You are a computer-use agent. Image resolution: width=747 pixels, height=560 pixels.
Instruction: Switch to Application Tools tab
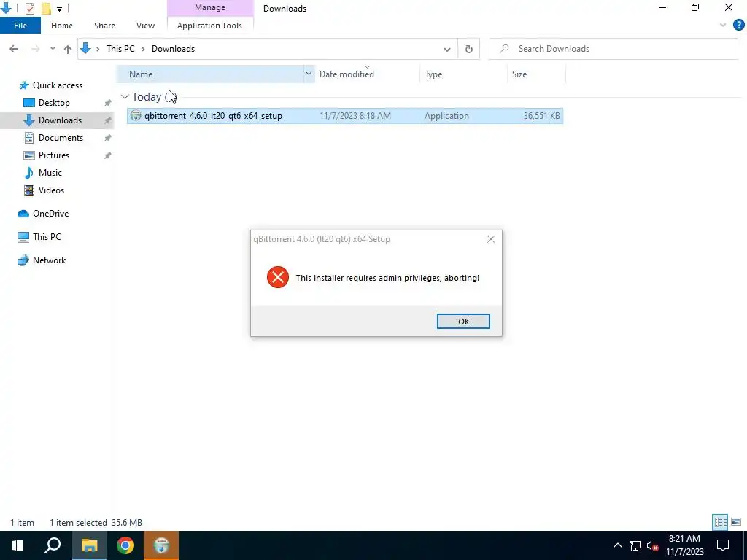(x=209, y=26)
